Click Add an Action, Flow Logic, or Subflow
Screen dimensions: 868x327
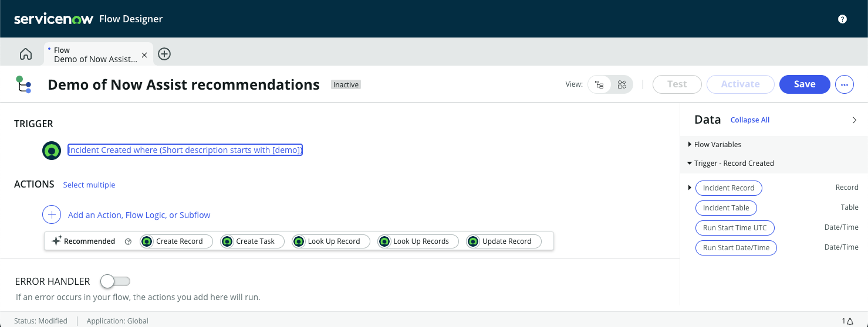tap(139, 215)
